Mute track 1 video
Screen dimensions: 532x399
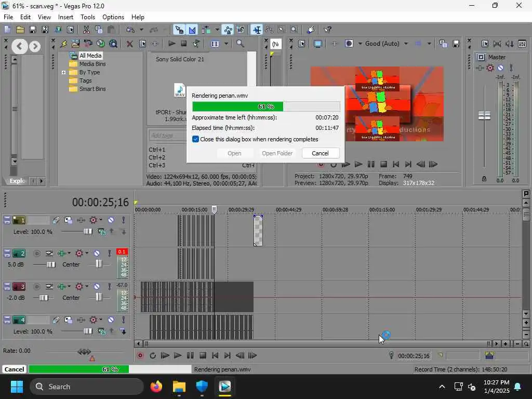[x=111, y=220]
